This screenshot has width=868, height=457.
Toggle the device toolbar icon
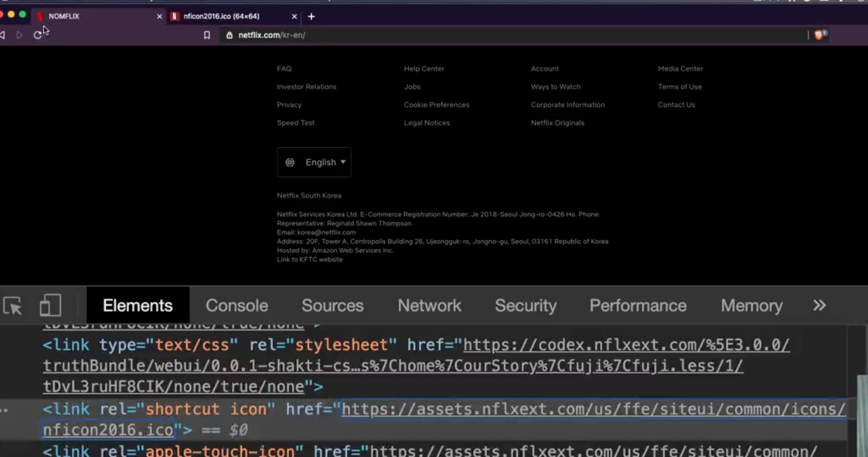(50, 306)
